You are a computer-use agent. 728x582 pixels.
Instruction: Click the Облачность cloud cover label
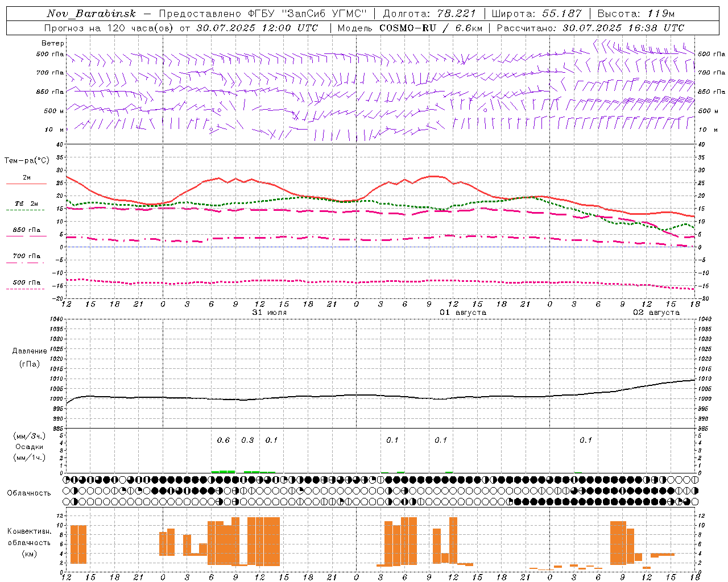click(x=29, y=493)
